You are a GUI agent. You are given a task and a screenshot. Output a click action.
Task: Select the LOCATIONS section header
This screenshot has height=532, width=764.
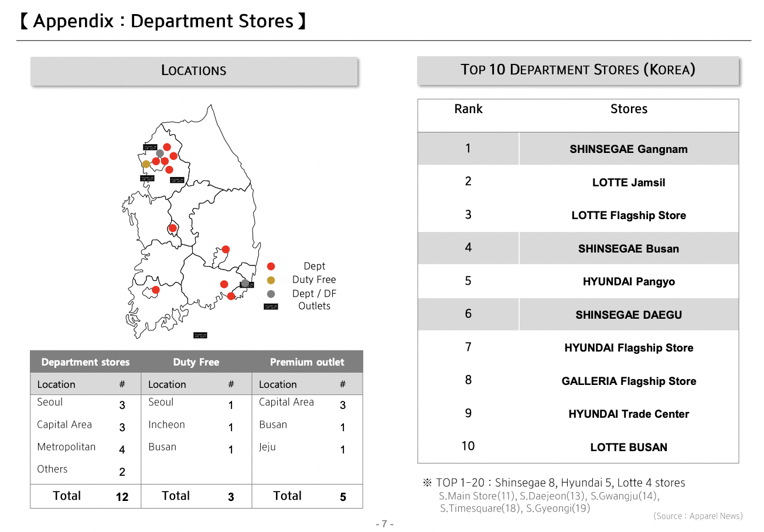[194, 71]
